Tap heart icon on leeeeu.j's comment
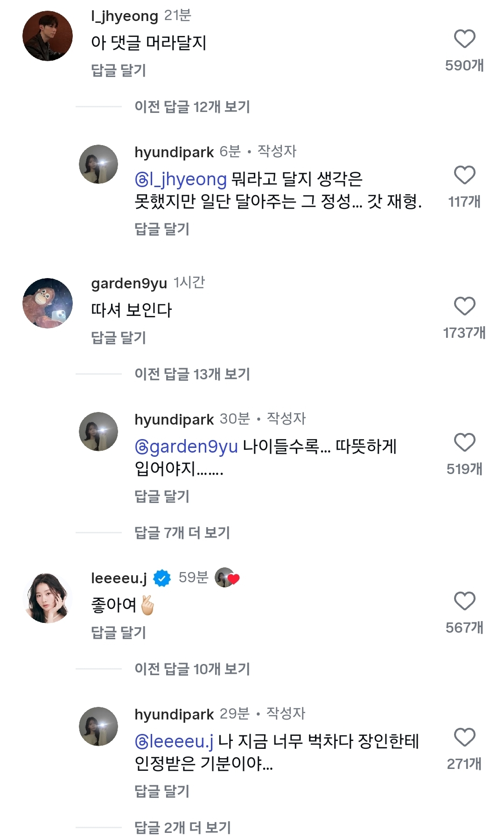The image size is (504, 838). (x=464, y=601)
